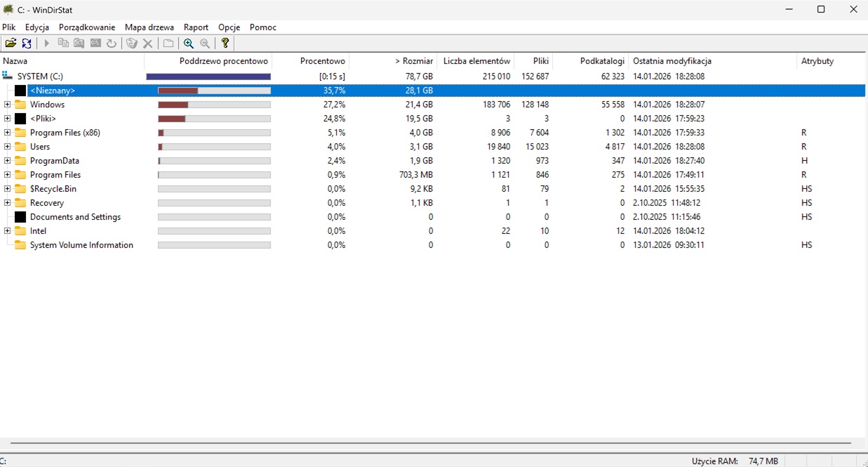Click the SYSTEM (C:) full blue percentage bar
The width and height of the screenshot is (868, 467).
pyautogui.click(x=208, y=77)
